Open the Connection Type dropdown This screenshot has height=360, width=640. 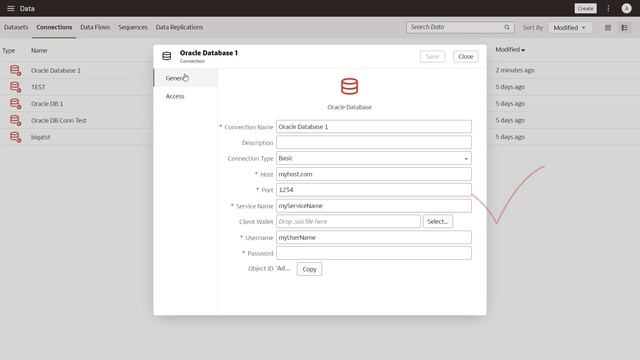(374, 158)
